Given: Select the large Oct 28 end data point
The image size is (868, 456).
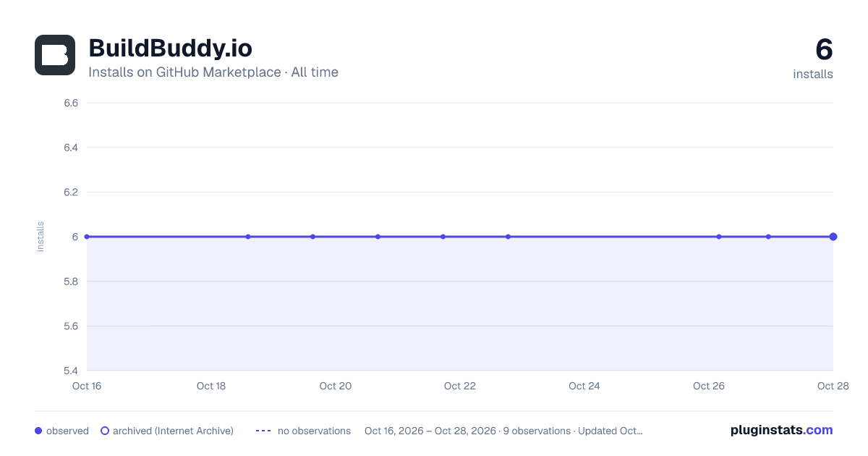Looking at the screenshot, I should (833, 237).
